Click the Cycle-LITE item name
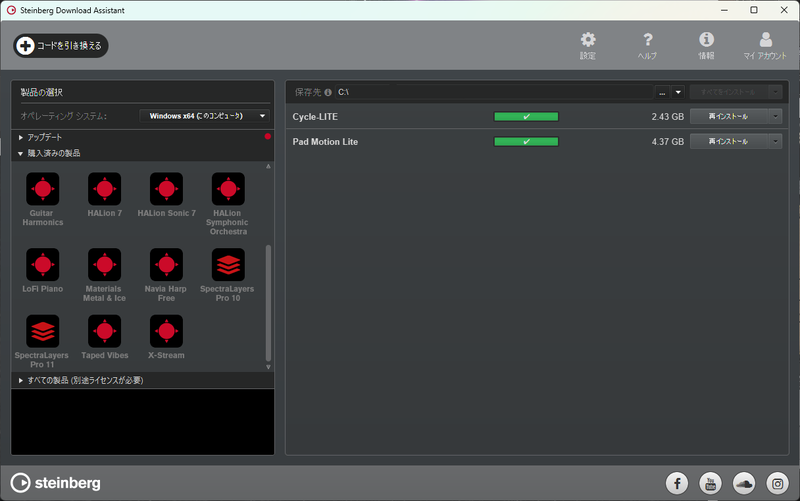800x501 pixels. pos(315,117)
